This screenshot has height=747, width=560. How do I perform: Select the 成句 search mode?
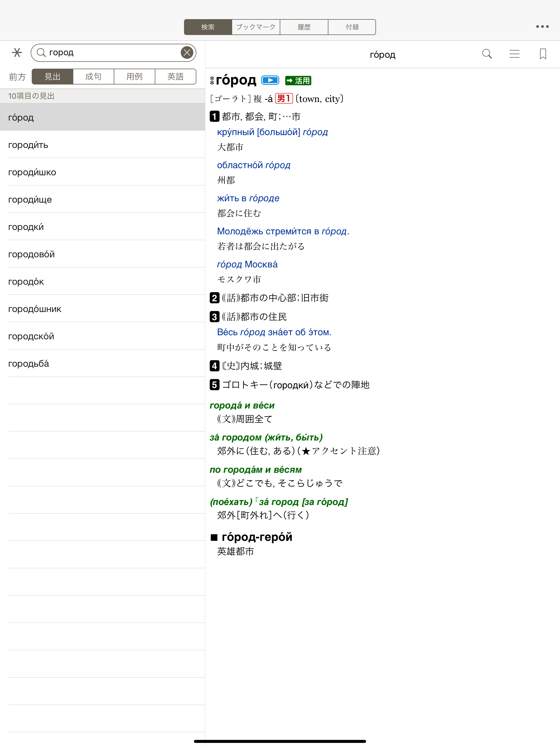pos(94,77)
